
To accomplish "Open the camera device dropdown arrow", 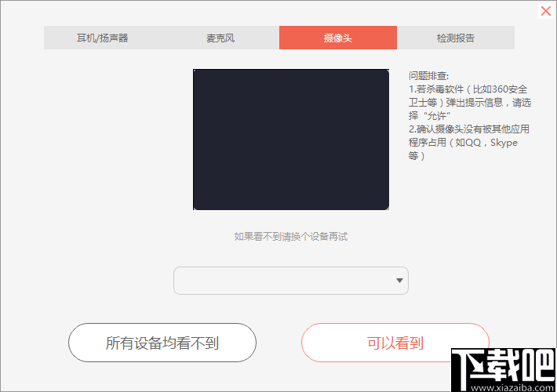I will coord(399,281).
